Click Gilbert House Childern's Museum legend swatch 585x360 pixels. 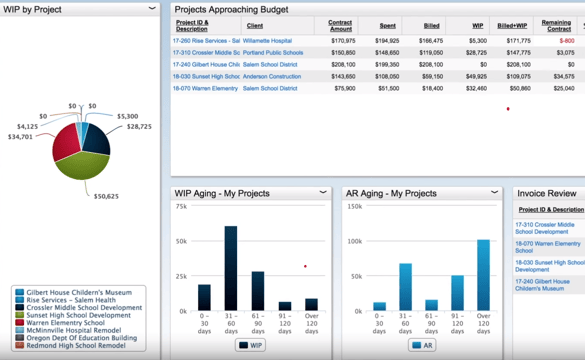tap(20, 292)
